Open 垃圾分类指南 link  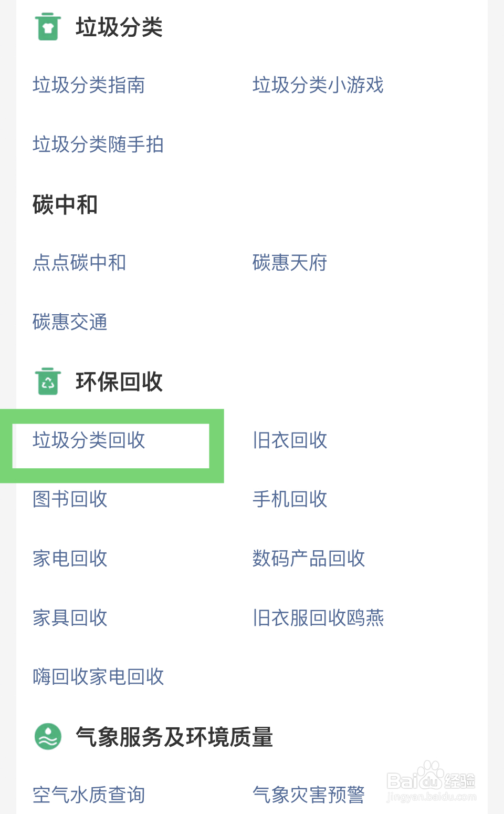pyautogui.click(x=89, y=85)
